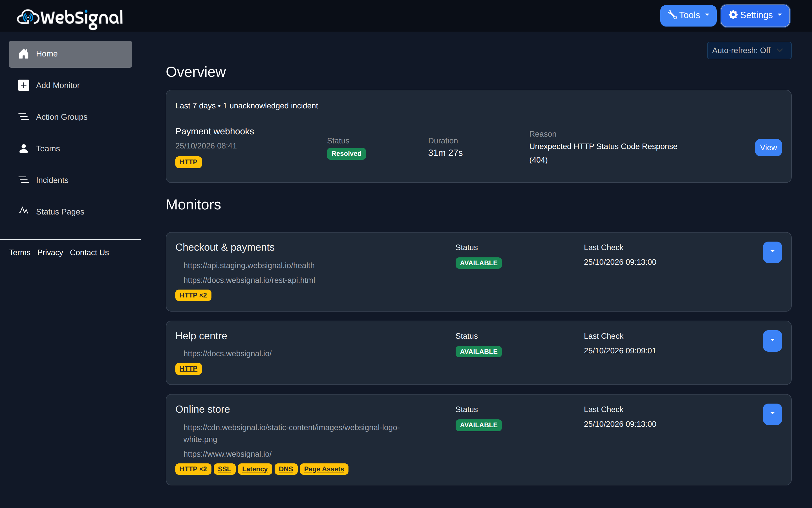This screenshot has width=812, height=508.
Task: Open the Auto-refresh: Off selector
Action: [749, 51]
